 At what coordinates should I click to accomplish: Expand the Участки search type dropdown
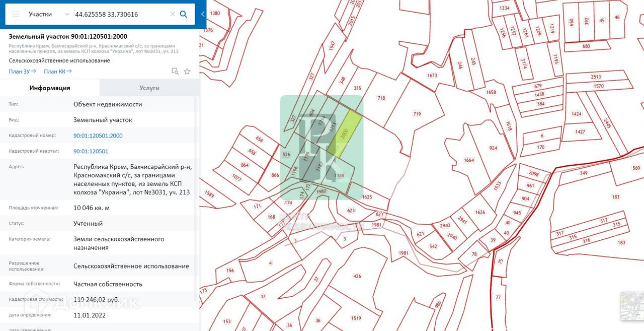pyautogui.click(x=49, y=14)
